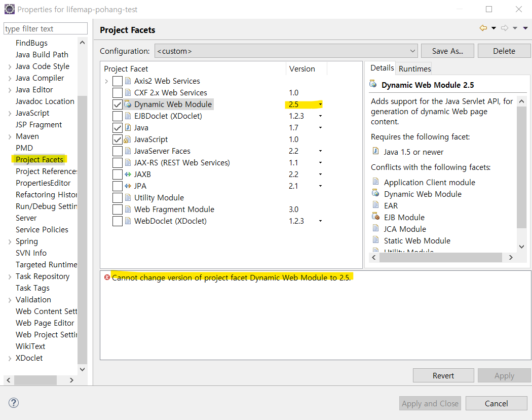Open JPA version 2.1 dropdown

click(x=320, y=186)
